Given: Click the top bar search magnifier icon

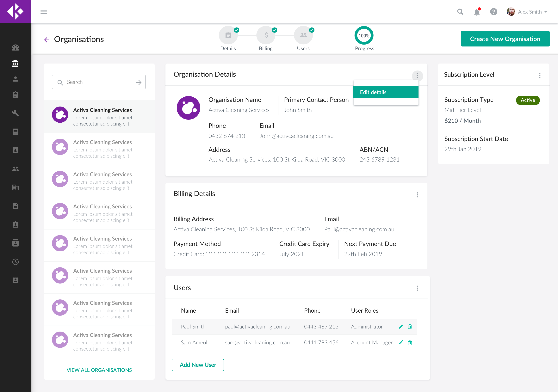Looking at the screenshot, I should 460,12.
